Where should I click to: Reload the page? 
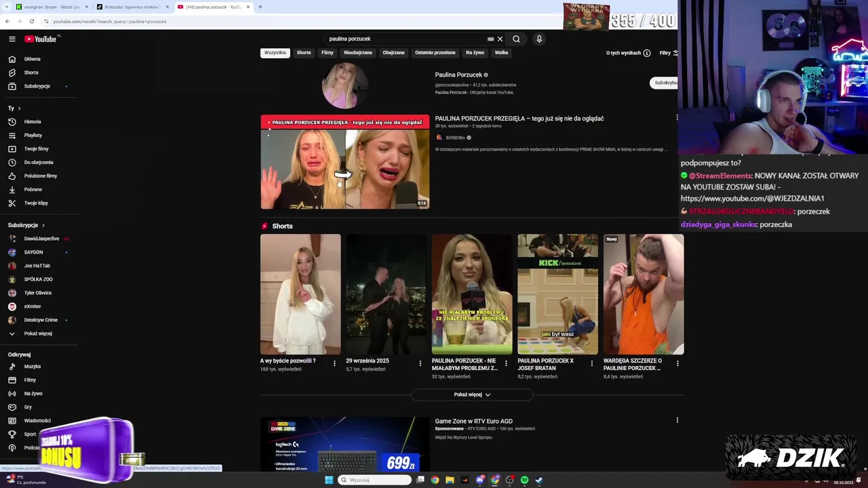click(31, 21)
